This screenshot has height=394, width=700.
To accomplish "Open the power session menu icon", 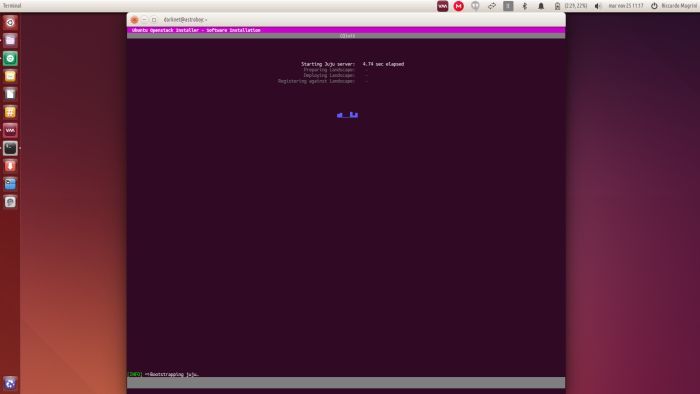I will coord(654,6).
